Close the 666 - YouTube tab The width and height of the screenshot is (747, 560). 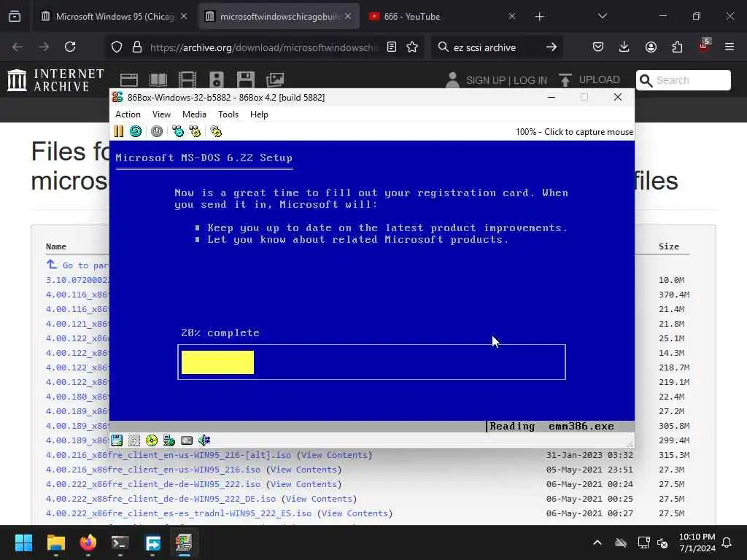pos(511,16)
